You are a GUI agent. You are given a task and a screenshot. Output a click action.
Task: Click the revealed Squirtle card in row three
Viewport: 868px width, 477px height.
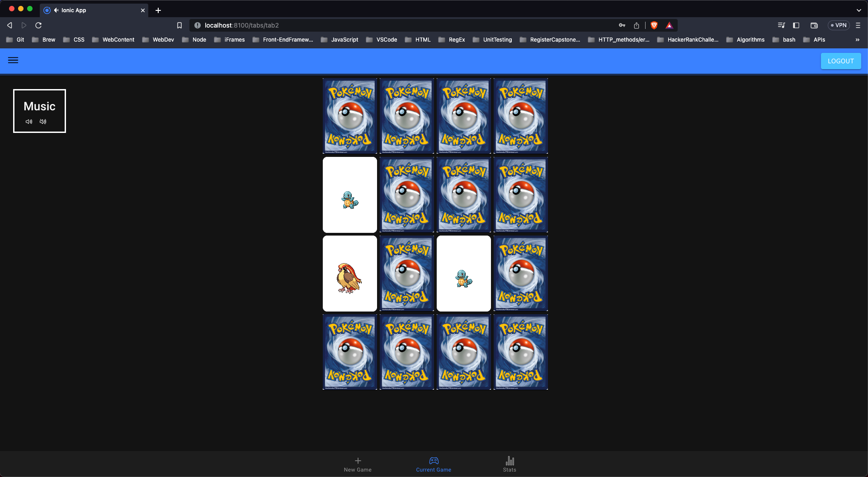click(x=464, y=274)
